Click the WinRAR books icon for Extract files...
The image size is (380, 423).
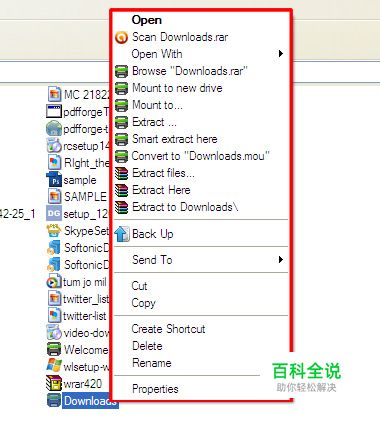121,173
